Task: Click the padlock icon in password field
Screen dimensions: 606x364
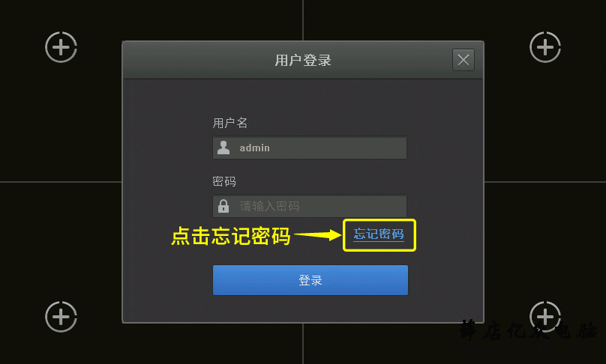Action: [x=223, y=206]
